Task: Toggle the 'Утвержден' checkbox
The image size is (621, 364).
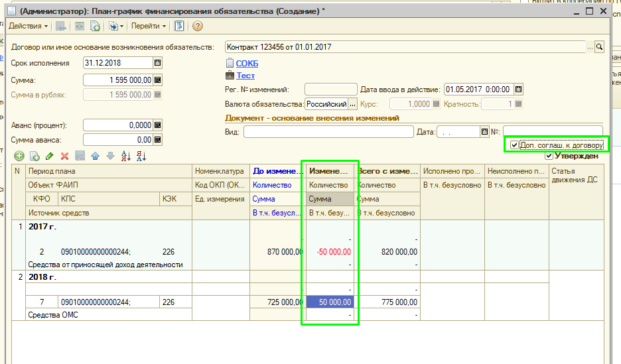Action: (x=549, y=156)
